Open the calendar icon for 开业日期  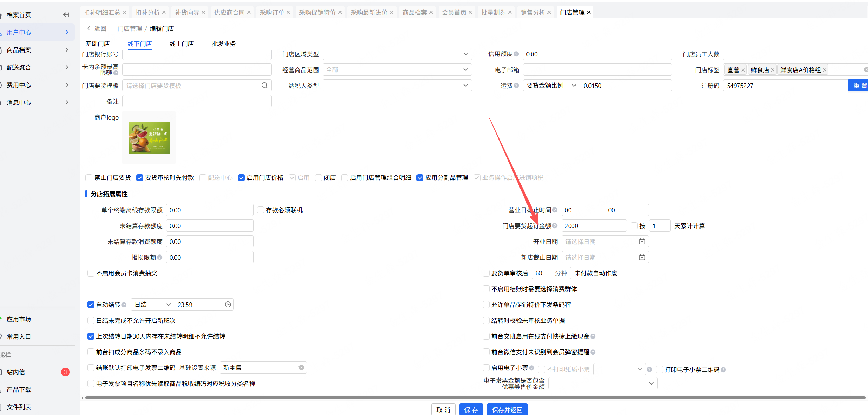coord(642,241)
